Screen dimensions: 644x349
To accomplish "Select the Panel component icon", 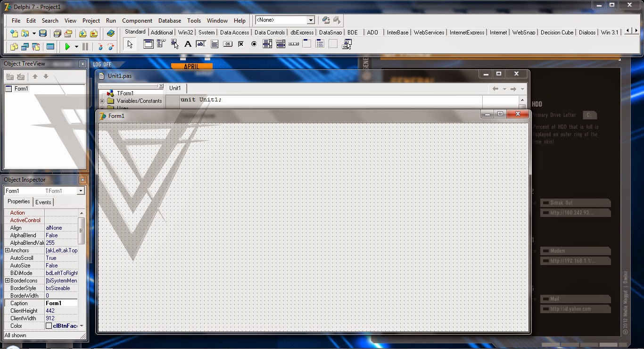I will click(333, 44).
